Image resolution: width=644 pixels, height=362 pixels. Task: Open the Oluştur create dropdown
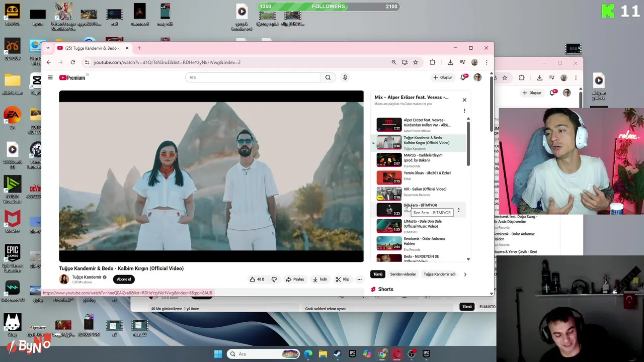[x=443, y=77]
